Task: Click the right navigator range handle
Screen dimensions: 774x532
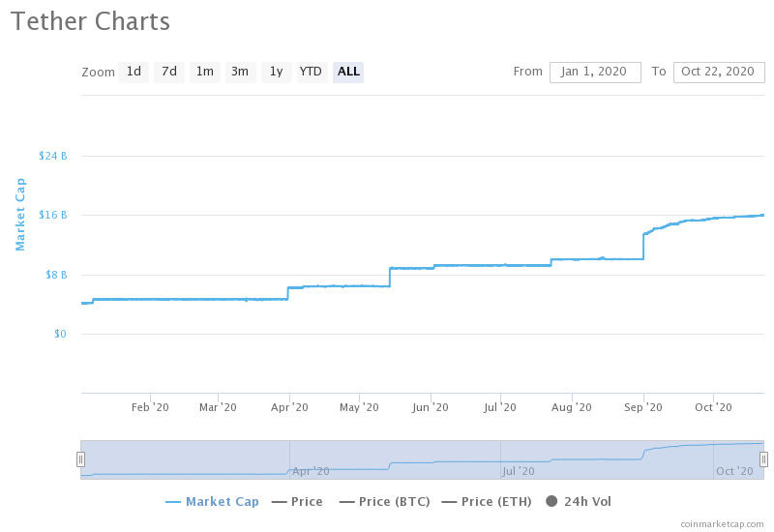Action: coord(763,459)
